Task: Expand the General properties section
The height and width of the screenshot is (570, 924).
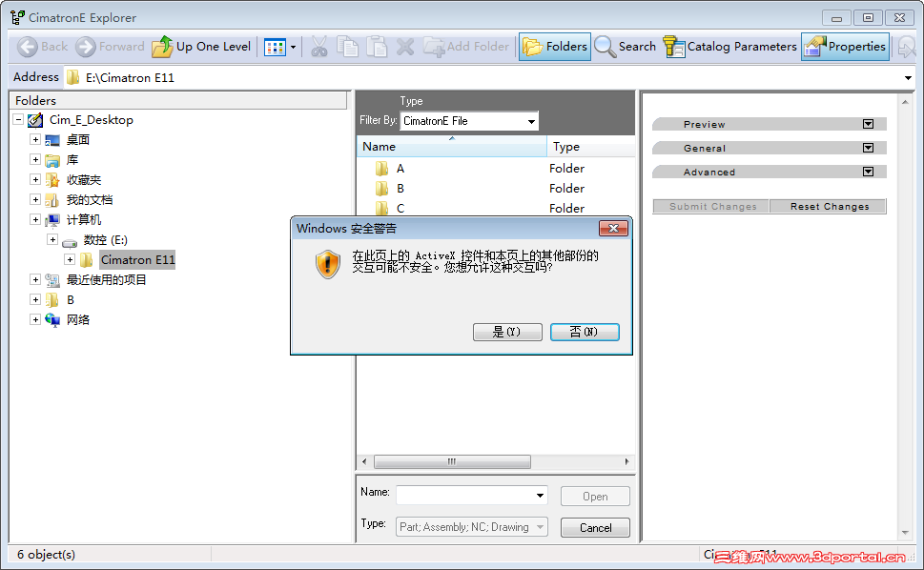Action: (868, 148)
